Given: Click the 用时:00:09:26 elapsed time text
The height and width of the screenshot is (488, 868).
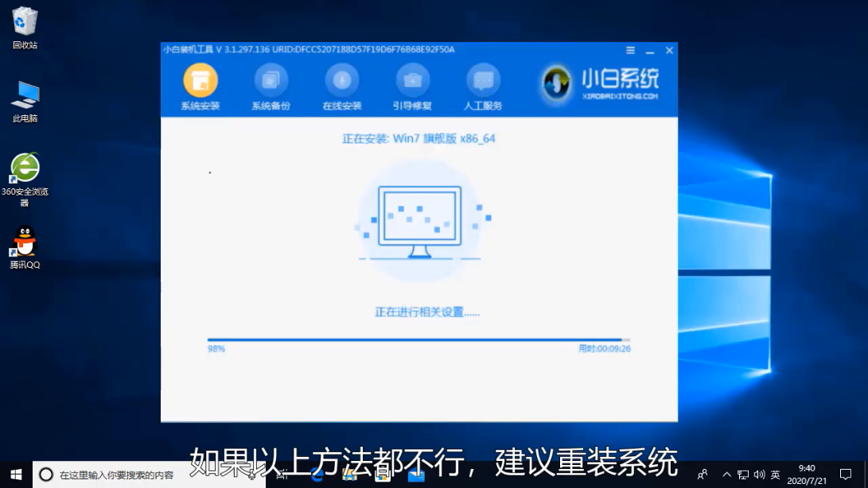Looking at the screenshot, I should tap(605, 349).
